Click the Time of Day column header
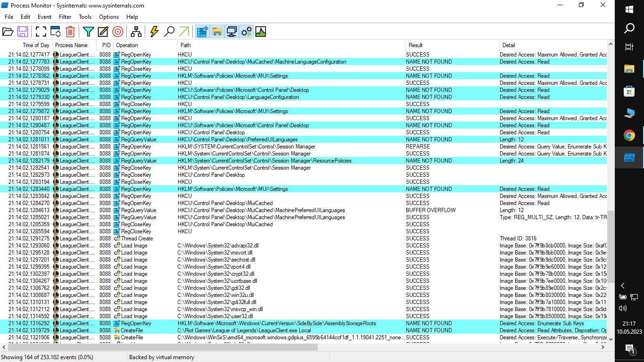The image size is (644, 362). (x=26, y=45)
